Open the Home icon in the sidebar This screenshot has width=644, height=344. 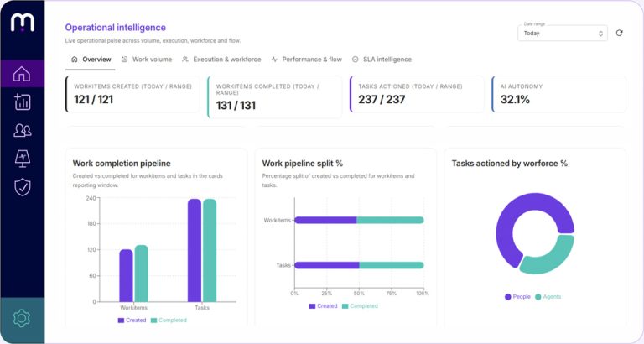pyautogui.click(x=22, y=74)
